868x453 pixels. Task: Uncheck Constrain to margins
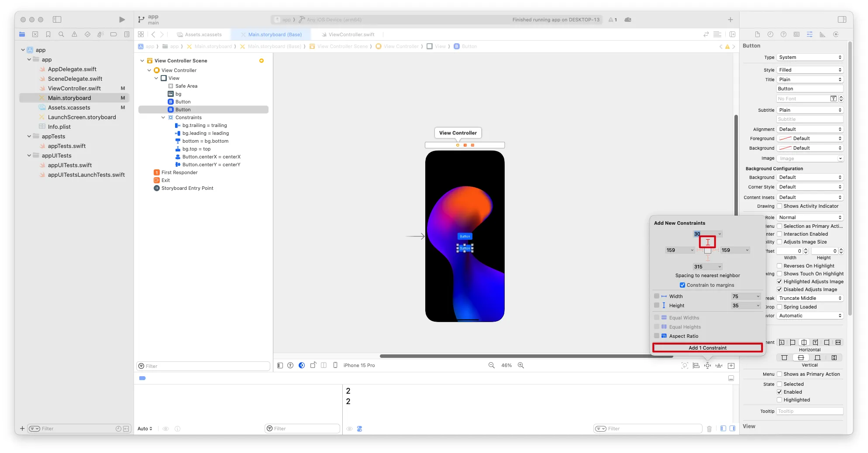[682, 285]
